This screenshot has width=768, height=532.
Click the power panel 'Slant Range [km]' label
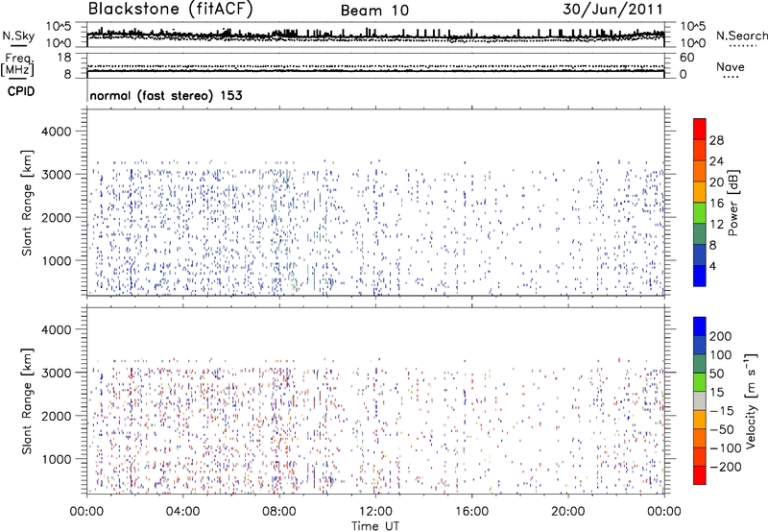27,203
